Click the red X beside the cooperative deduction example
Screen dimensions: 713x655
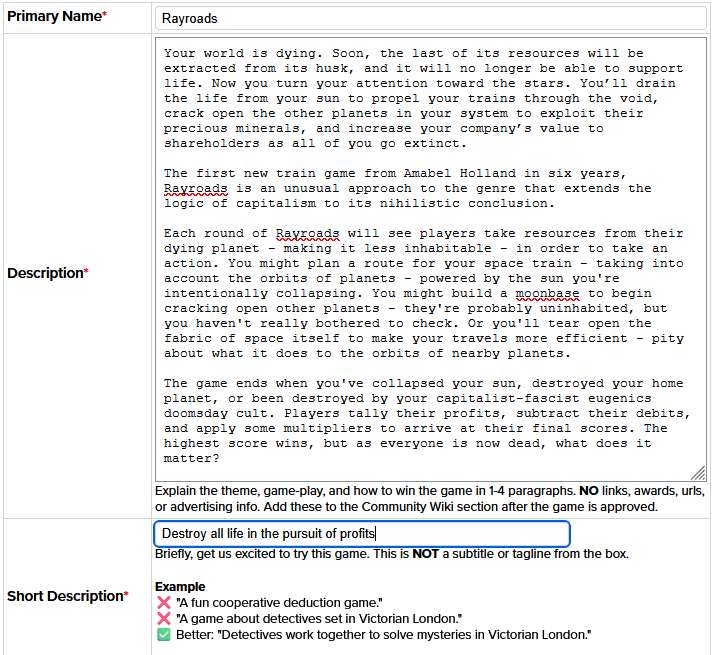tap(164, 603)
